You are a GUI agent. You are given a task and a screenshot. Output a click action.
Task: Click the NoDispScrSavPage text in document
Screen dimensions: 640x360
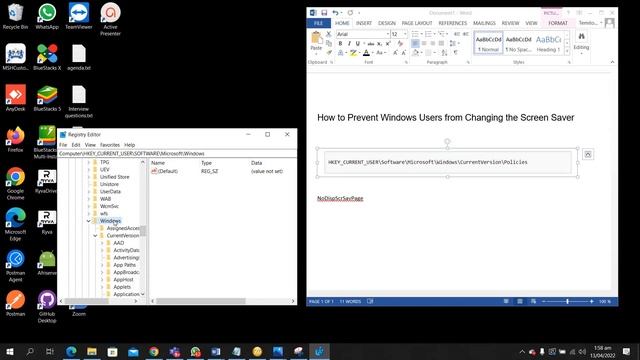[340, 198]
